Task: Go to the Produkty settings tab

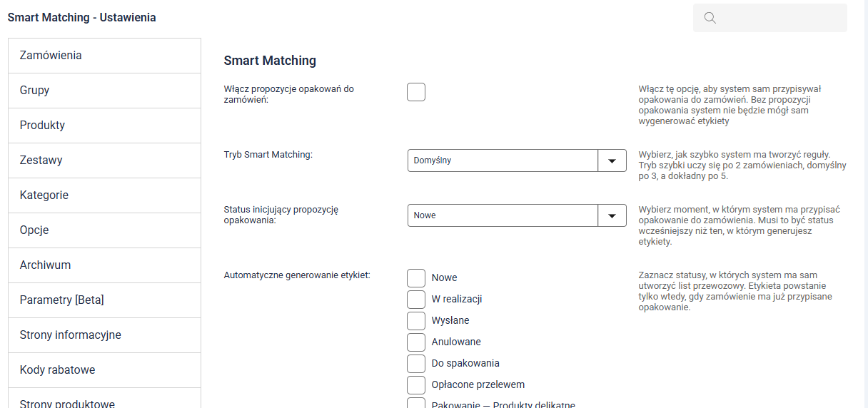Action: tap(104, 126)
